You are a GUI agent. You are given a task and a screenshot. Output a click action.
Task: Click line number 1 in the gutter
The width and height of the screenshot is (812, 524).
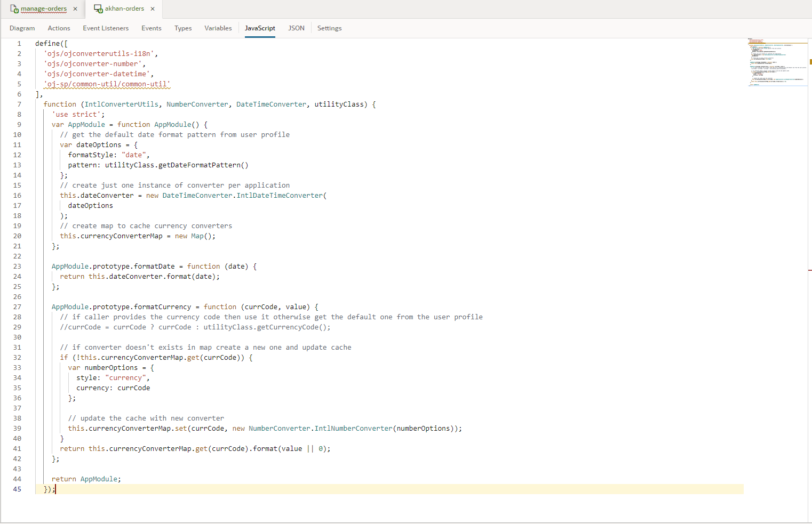(19, 44)
